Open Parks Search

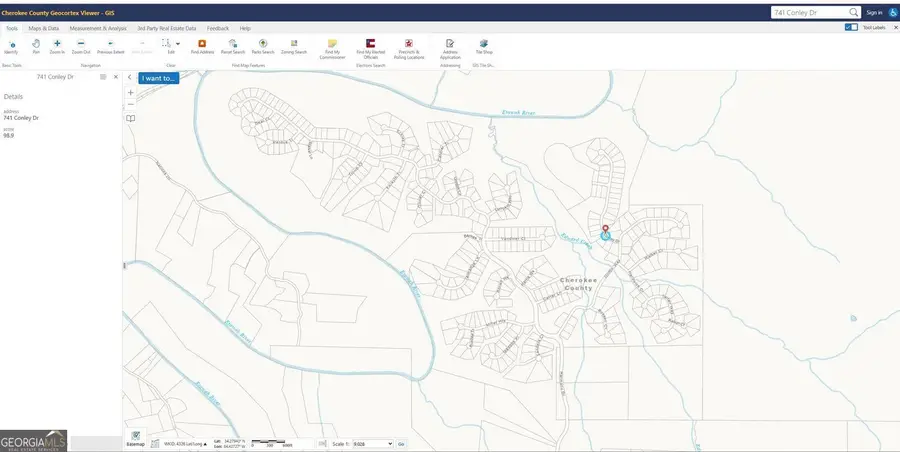pos(263,47)
